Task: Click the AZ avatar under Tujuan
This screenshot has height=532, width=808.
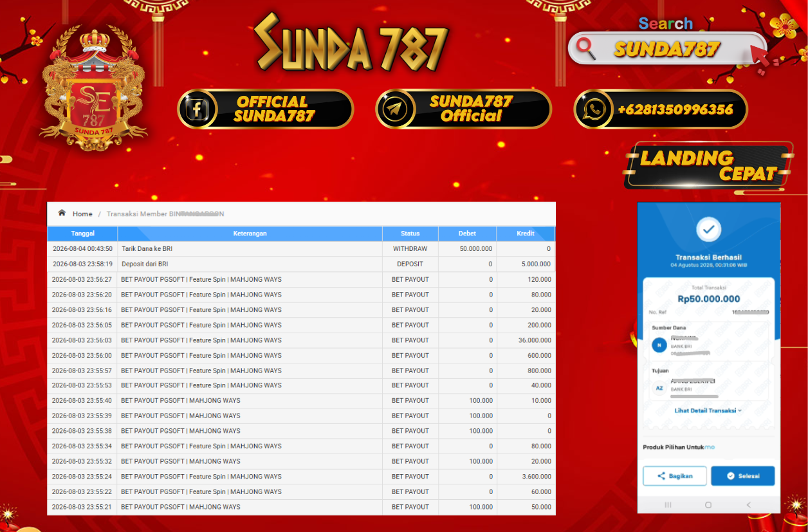Action: 659,389
